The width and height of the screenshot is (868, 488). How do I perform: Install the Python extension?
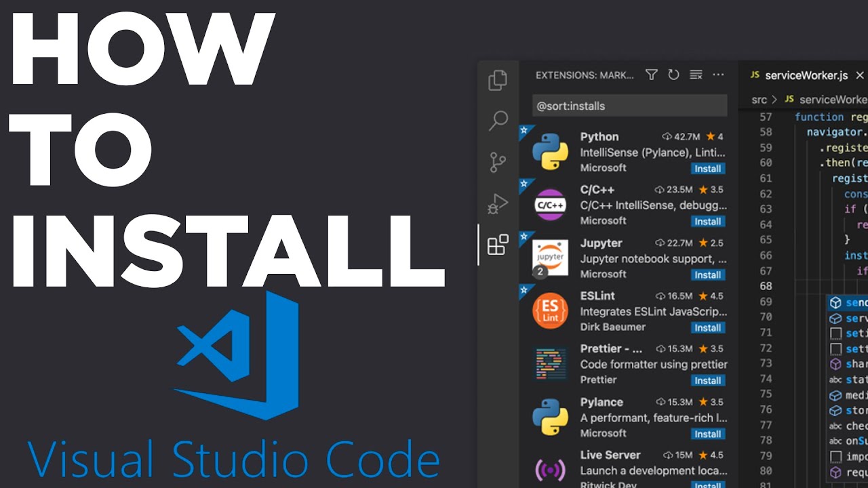point(708,169)
